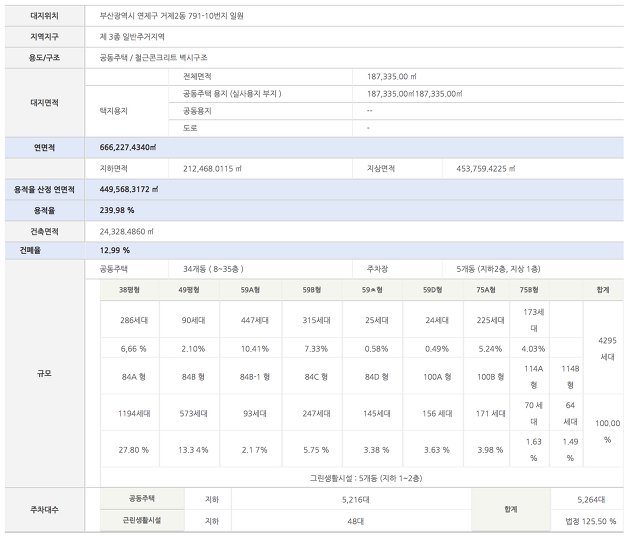Click the 지역지구 row header
This screenshot has width=630, height=540.
(44, 37)
